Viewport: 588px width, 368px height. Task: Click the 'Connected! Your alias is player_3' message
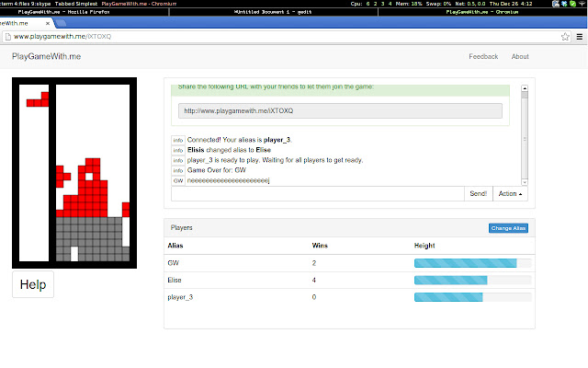pos(239,140)
